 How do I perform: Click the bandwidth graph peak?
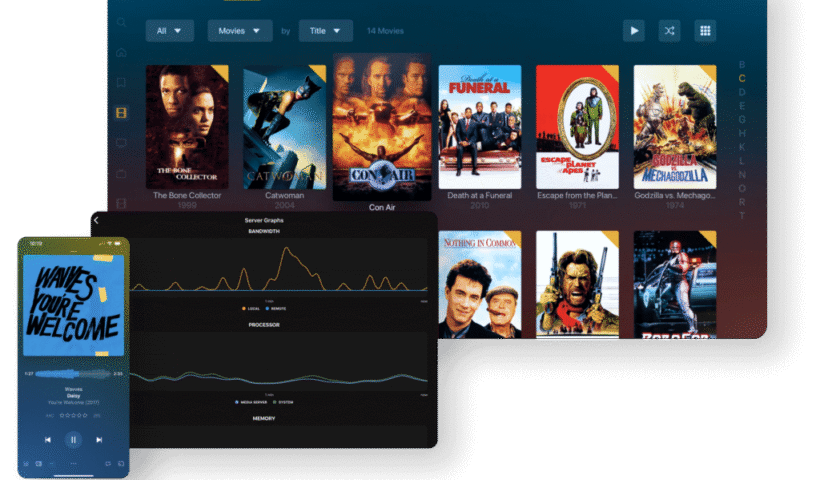(x=286, y=249)
